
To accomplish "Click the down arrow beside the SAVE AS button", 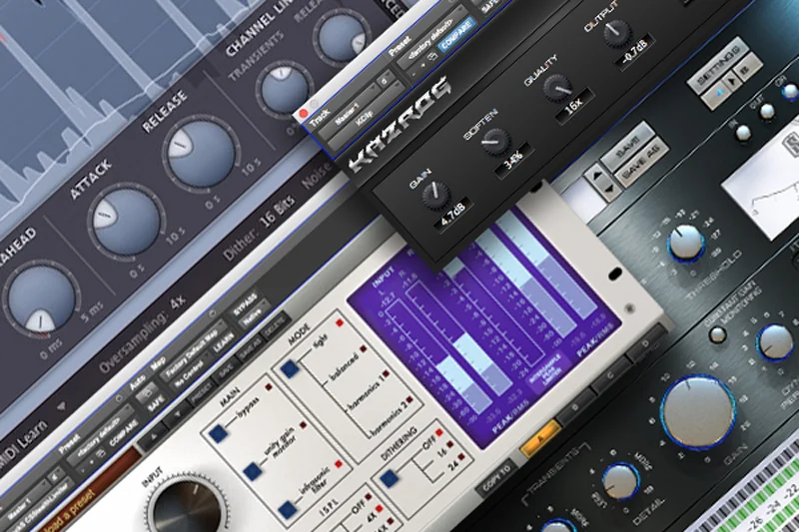I will click(611, 191).
